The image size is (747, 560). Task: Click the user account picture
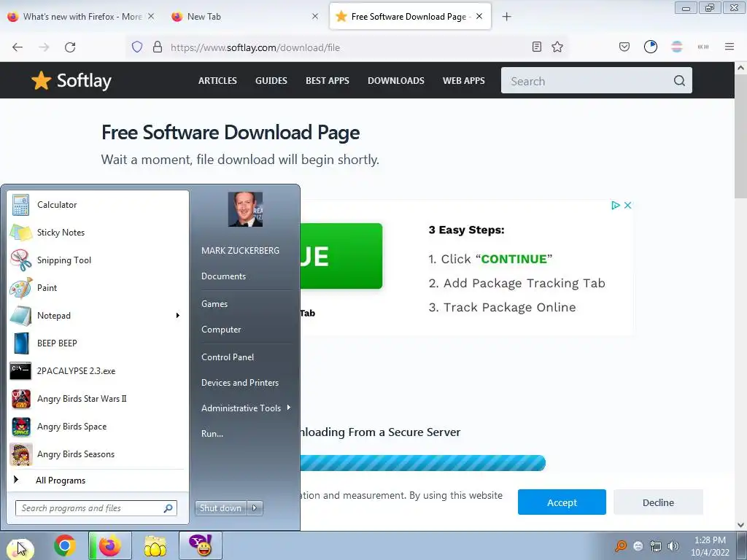click(245, 209)
